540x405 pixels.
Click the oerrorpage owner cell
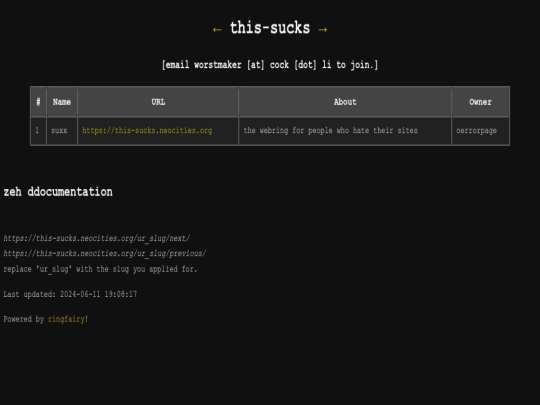tap(480, 131)
